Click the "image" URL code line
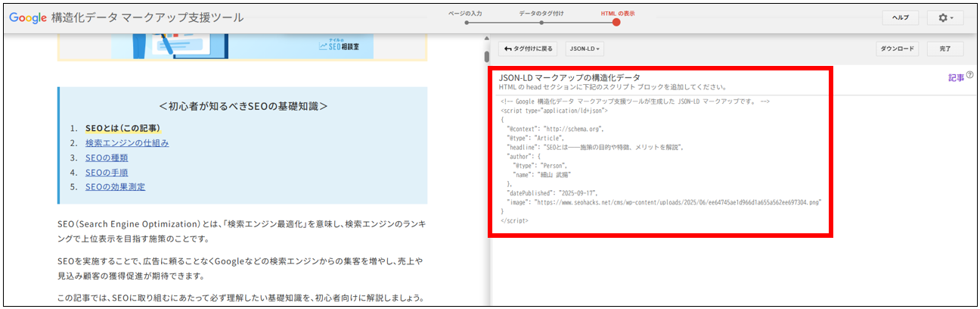This screenshot has height=309, width=980. (664, 202)
